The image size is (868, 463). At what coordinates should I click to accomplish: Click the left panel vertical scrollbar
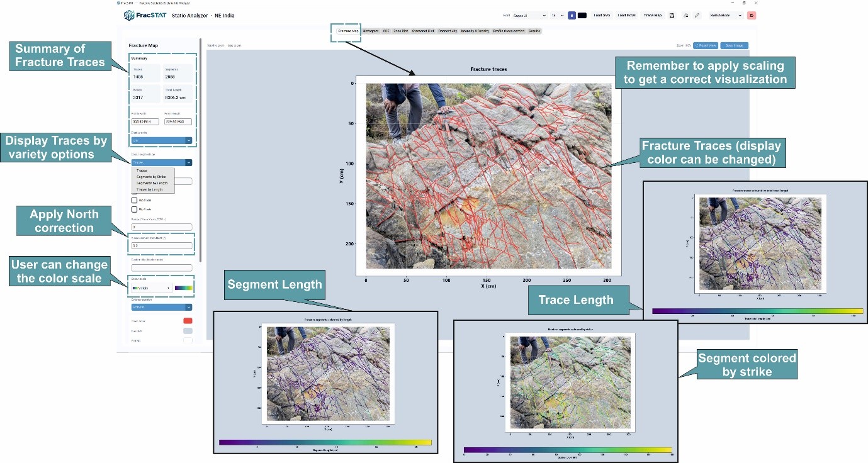201,151
